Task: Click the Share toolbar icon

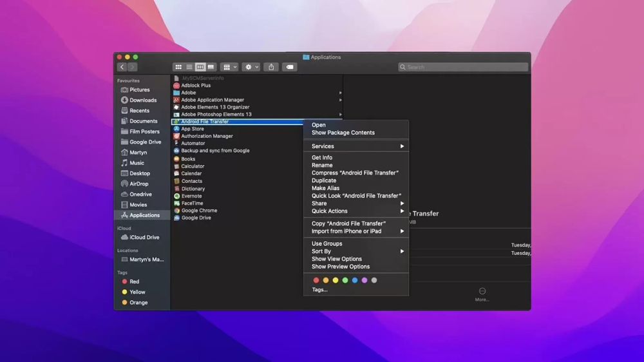Action: [x=271, y=67]
